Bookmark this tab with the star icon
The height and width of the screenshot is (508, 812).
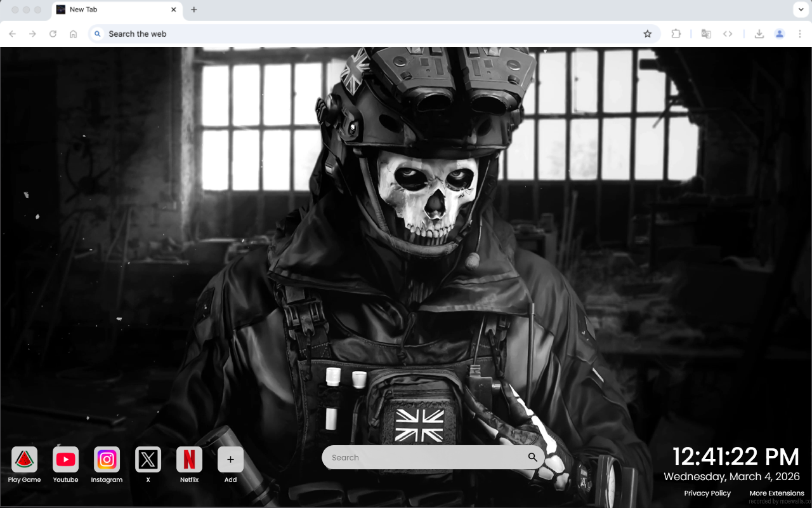click(x=647, y=34)
